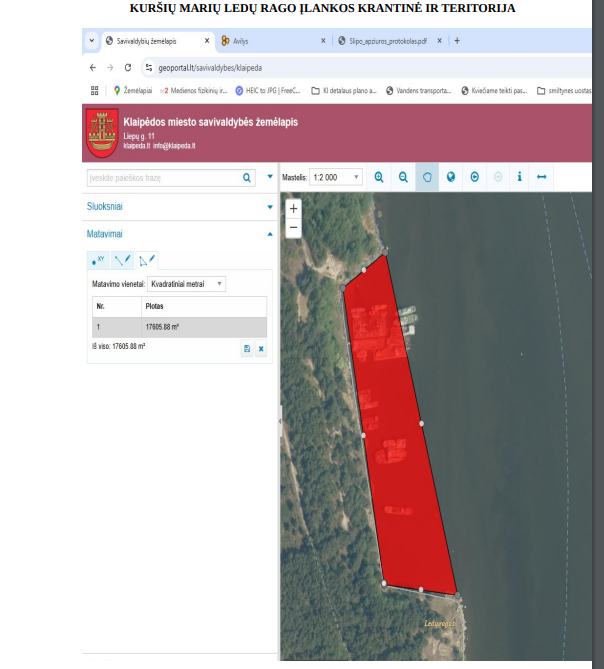
Task: Open the Mastelis scale dropdown
Action: pyautogui.click(x=336, y=177)
